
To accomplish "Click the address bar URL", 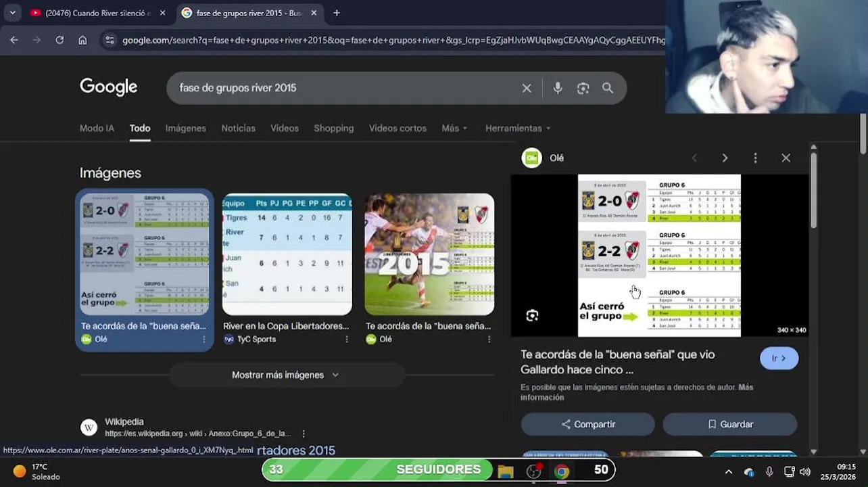I will click(393, 40).
